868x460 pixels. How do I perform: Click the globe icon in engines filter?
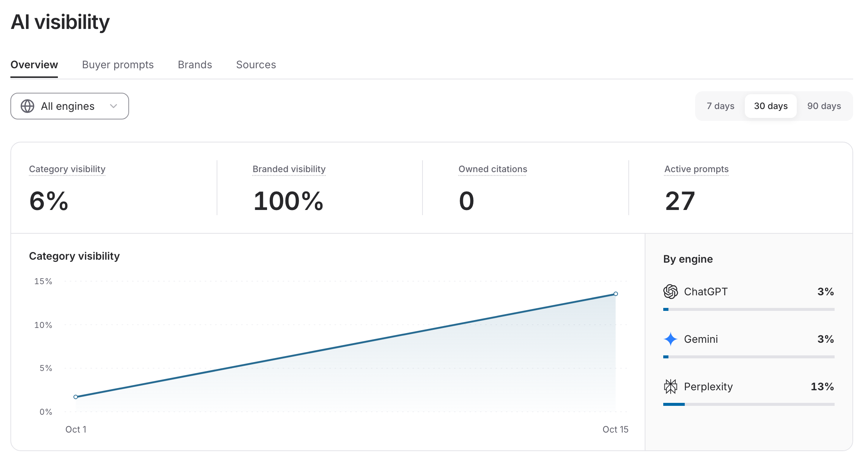coord(27,106)
